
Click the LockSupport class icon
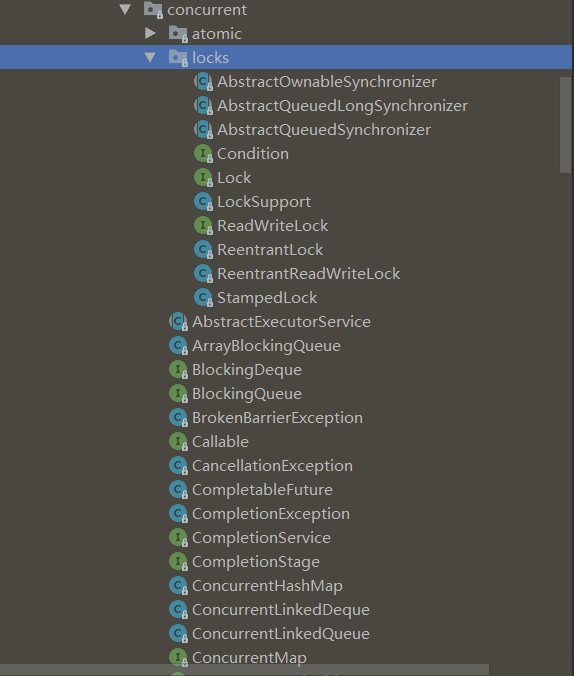point(203,201)
